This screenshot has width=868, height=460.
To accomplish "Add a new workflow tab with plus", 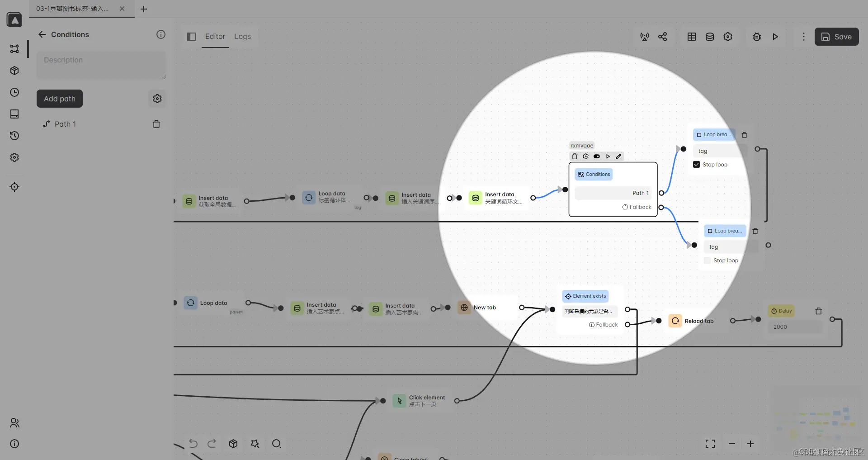I will tap(144, 9).
